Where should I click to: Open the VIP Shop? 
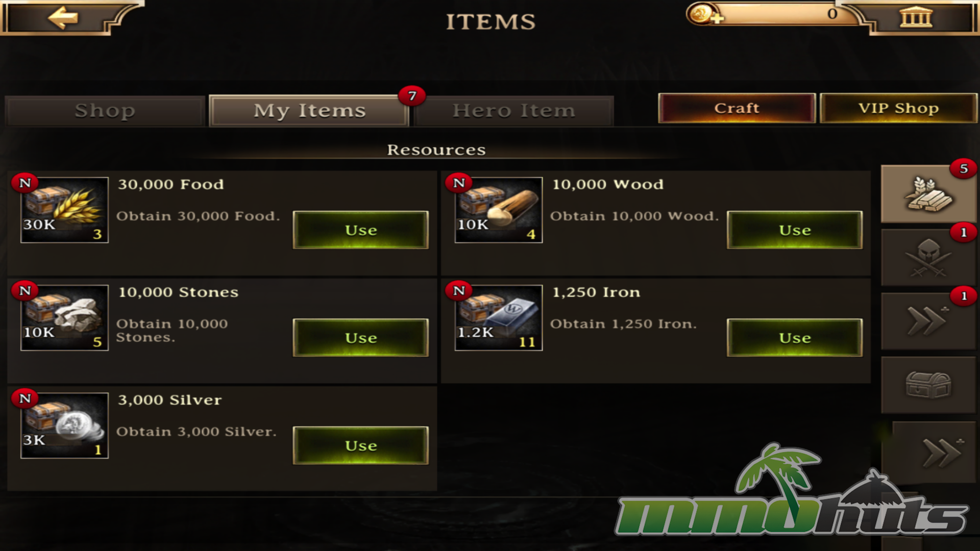pos(898,108)
